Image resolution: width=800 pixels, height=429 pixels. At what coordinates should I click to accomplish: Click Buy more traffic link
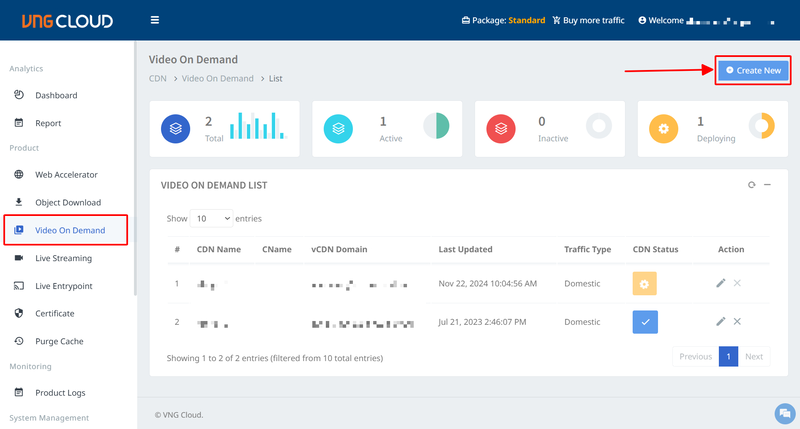[x=588, y=20]
